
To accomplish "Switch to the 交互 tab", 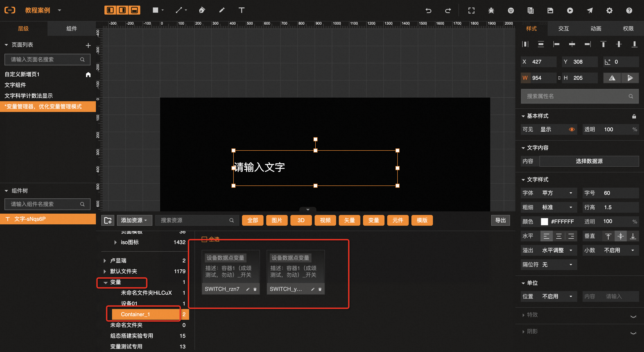I will pos(564,28).
